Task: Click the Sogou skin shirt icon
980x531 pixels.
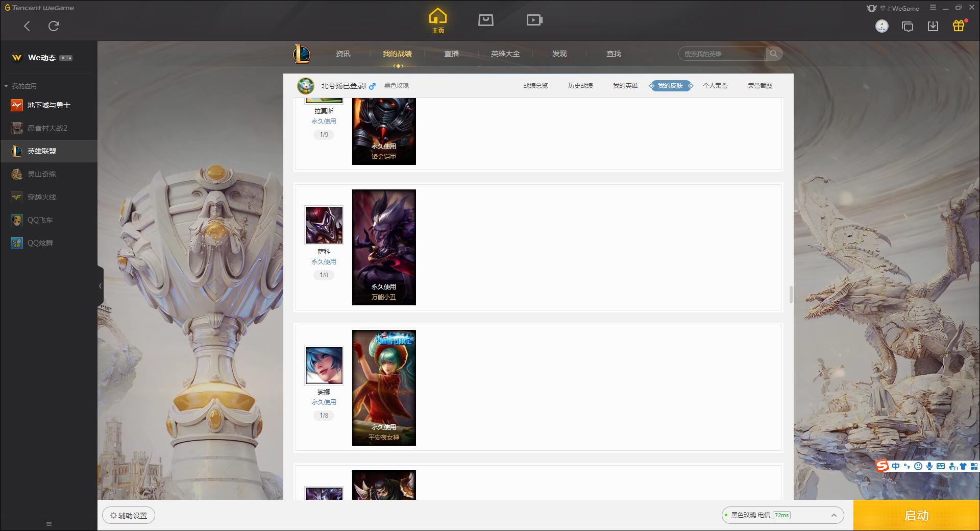Action: (963, 466)
